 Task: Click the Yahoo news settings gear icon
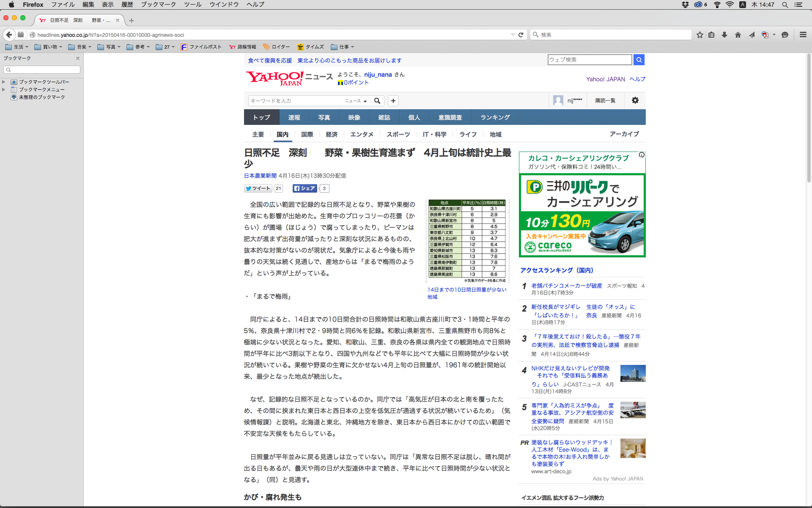[x=635, y=100]
